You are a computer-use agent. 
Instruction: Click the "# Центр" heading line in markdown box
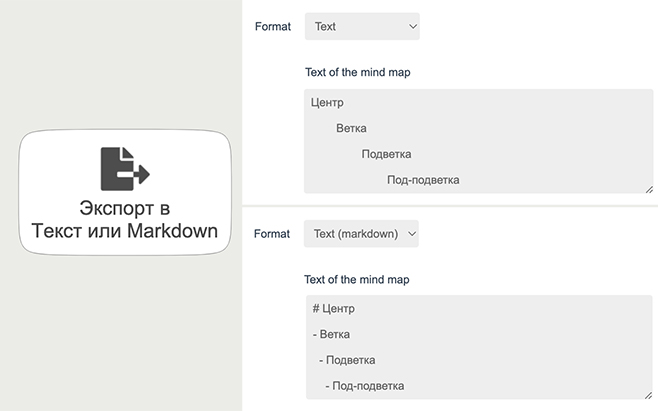click(334, 309)
